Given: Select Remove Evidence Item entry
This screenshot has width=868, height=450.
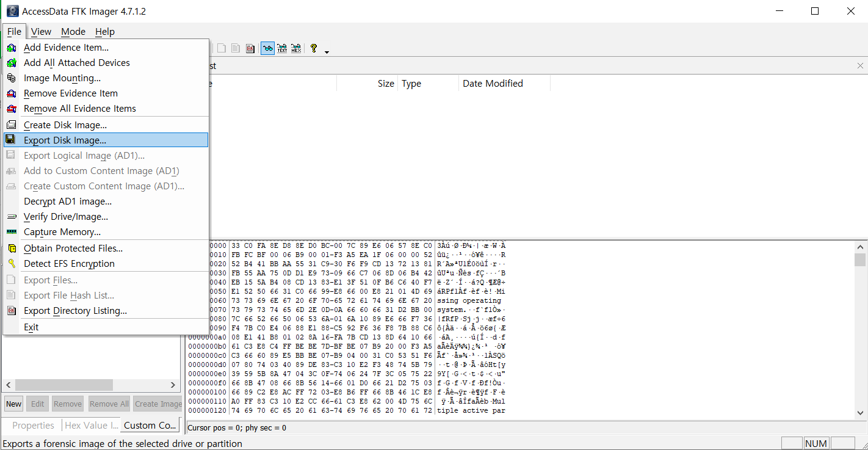Looking at the screenshot, I should [106, 93].
